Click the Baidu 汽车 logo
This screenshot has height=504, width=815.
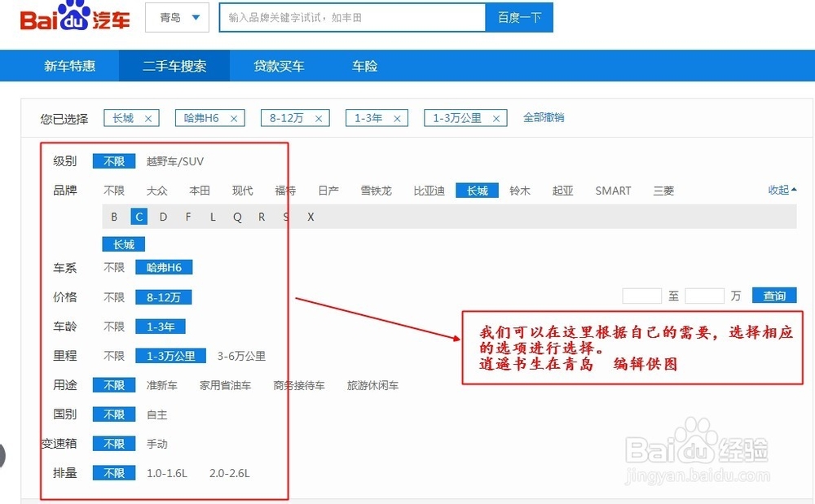[75, 17]
